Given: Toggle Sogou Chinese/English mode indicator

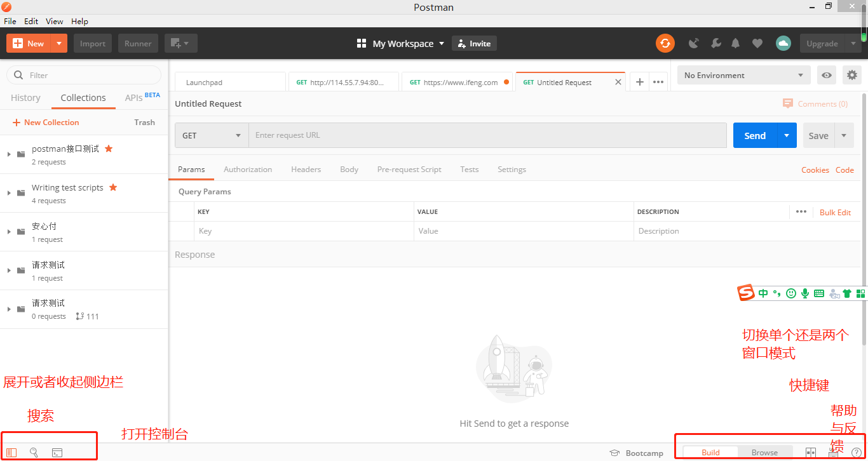Looking at the screenshot, I should click(763, 293).
